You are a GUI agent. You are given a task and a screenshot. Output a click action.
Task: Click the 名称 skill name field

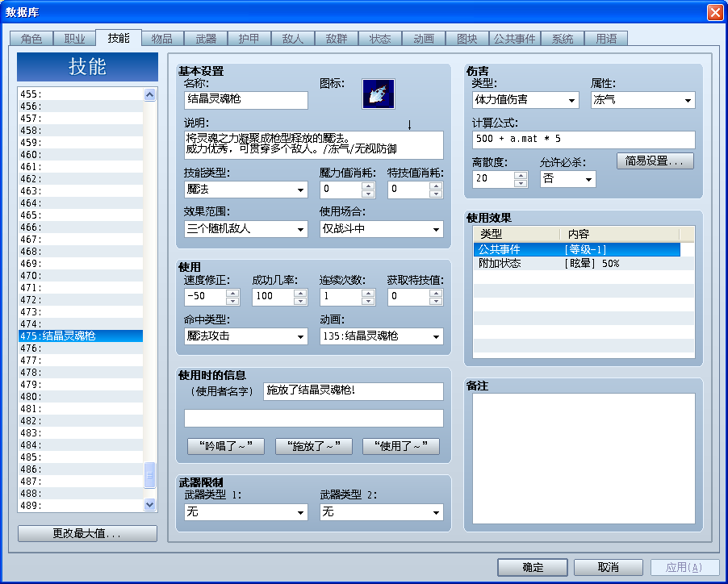pyautogui.click(x=245, y=100)
